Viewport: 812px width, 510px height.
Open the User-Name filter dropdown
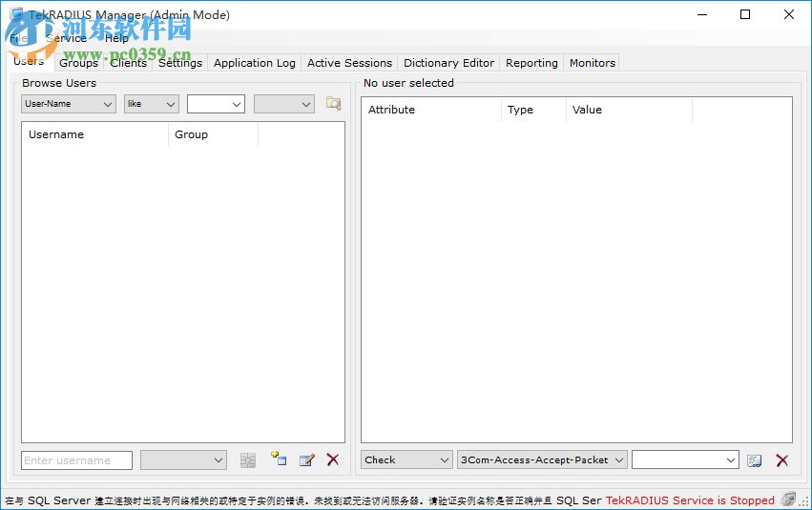point(69,104)
